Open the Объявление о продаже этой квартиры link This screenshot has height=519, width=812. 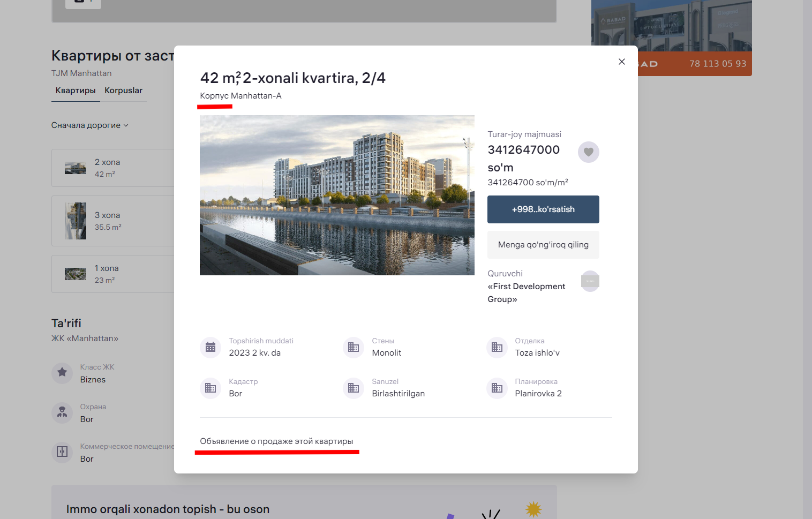(x=276, y=441)
